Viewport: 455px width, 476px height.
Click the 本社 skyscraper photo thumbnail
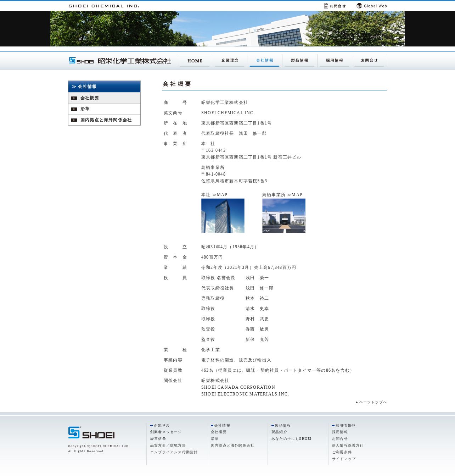click(223, 216)
